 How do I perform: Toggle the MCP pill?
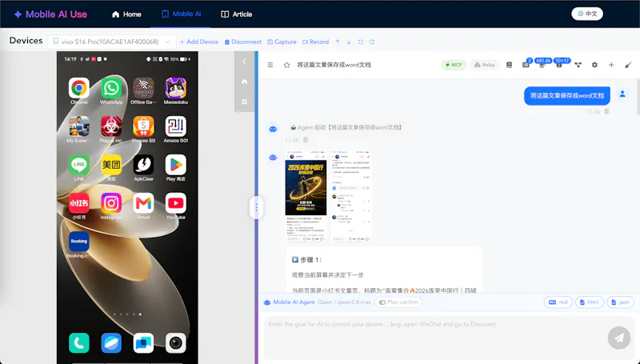coord(454,65)
